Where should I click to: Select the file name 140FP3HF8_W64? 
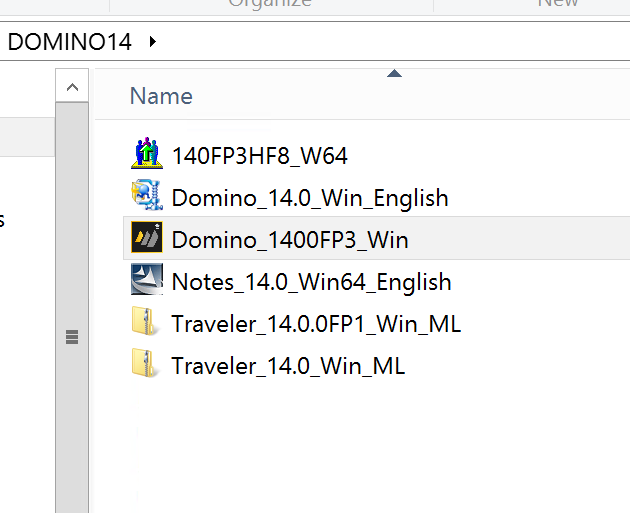click(260, 156)
